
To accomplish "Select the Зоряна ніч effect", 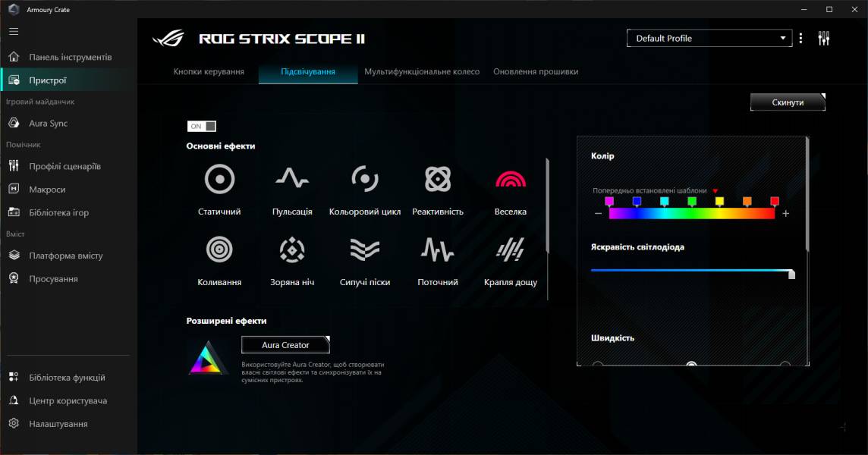I will point(291,250).
